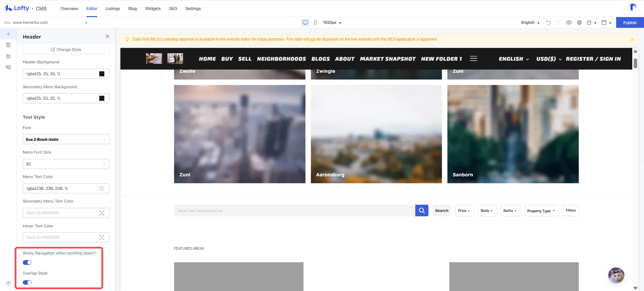
Task: Click the lightbulb icon in the notice
Action: point(127,39)
